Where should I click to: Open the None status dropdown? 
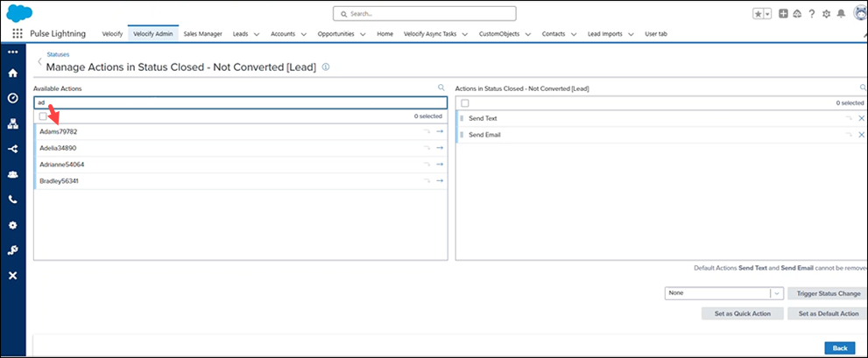point(724,293)
